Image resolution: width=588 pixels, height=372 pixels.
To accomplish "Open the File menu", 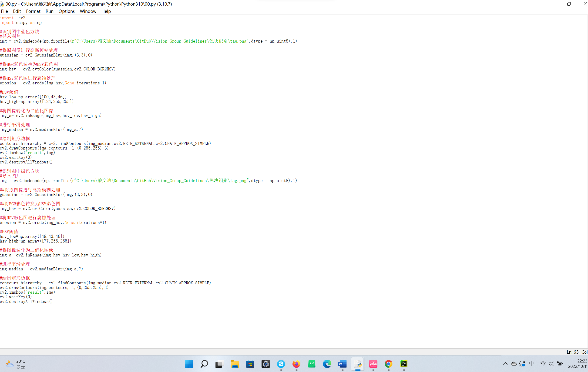I will [x=4, y=11].
